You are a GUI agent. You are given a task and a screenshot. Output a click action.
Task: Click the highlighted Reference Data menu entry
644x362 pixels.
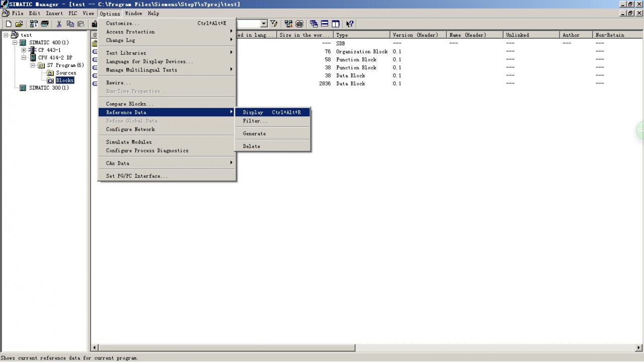click(x=167, y=112)
